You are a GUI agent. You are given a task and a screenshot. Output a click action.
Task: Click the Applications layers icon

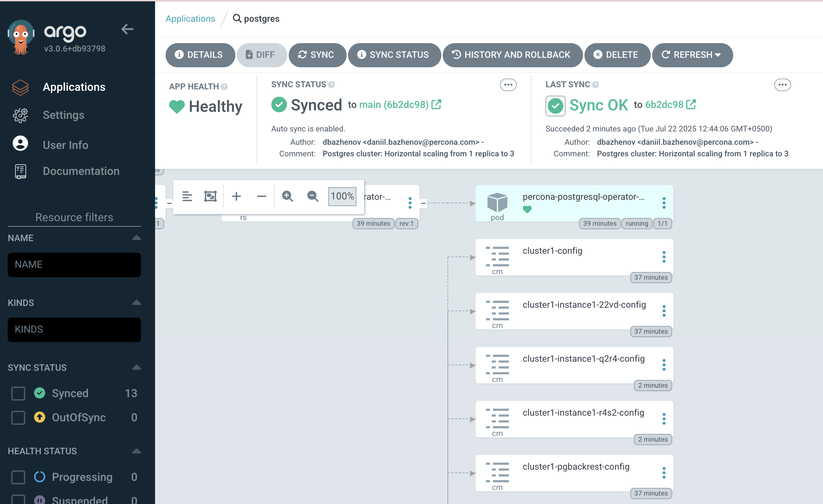(x=20, y=87)
